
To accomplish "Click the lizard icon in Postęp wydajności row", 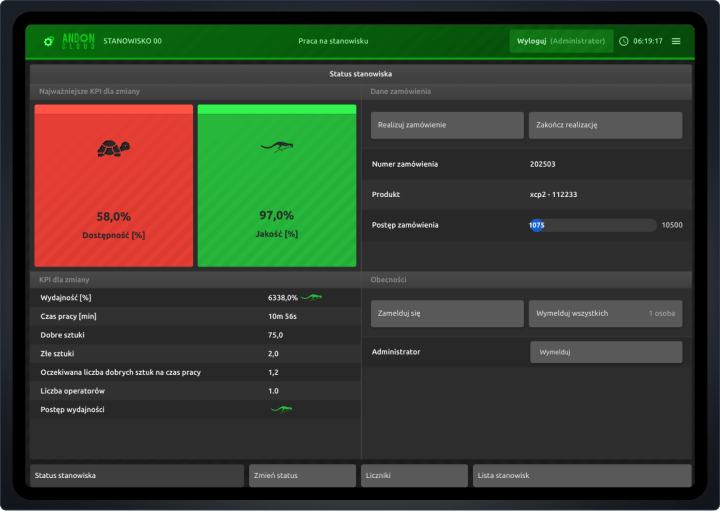I will [x=281, y=409].
